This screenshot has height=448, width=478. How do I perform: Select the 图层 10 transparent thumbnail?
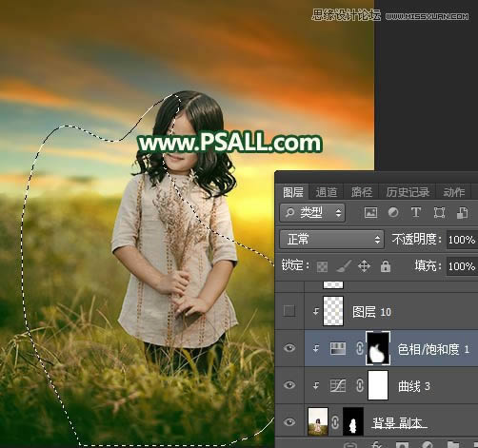click(333, 311)
